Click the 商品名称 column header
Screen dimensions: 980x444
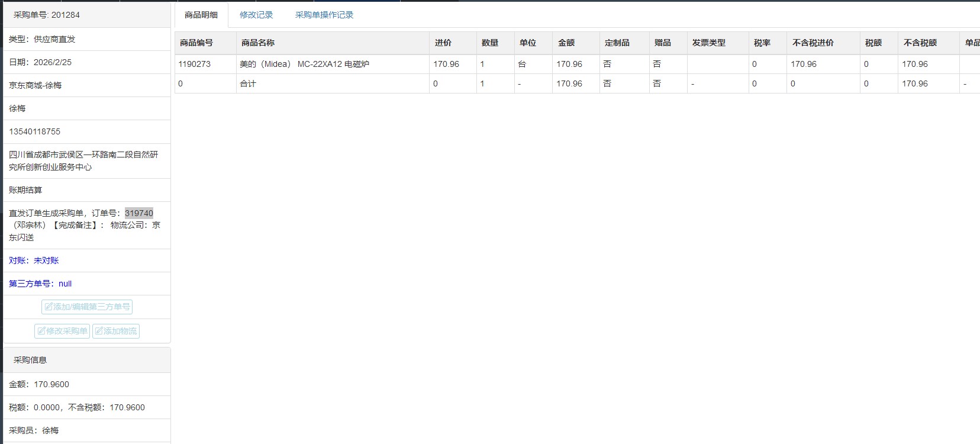(258, 43)
